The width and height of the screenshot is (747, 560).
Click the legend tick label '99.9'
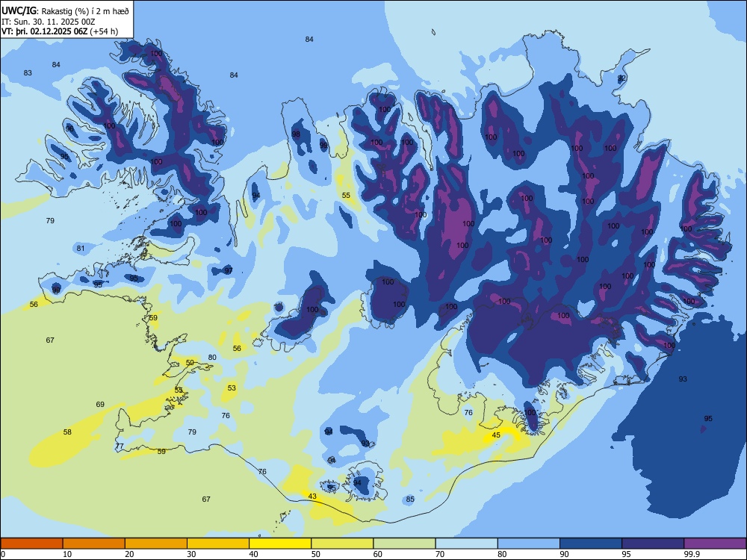(x=692, y=554)
